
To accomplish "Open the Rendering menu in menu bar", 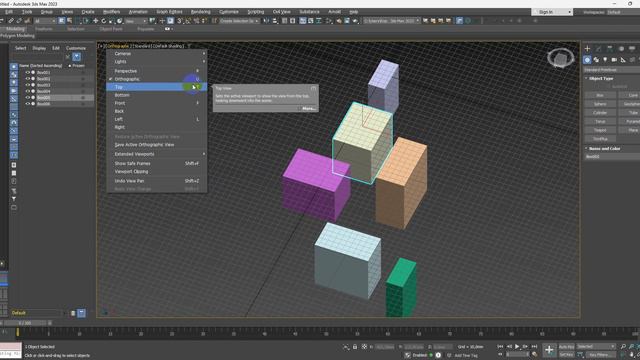I will click(x=201, y=12).
